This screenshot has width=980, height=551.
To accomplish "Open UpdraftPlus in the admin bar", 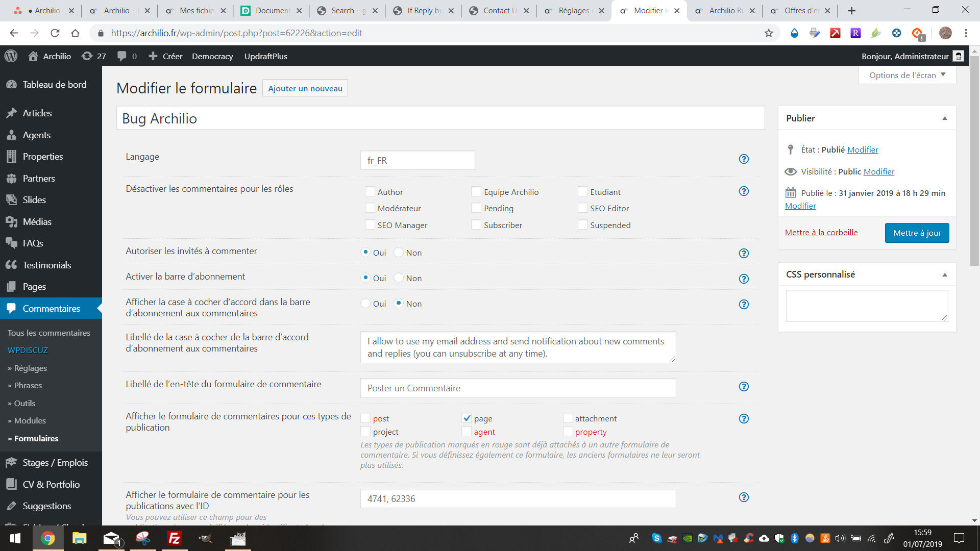I will tap(265, 56).
